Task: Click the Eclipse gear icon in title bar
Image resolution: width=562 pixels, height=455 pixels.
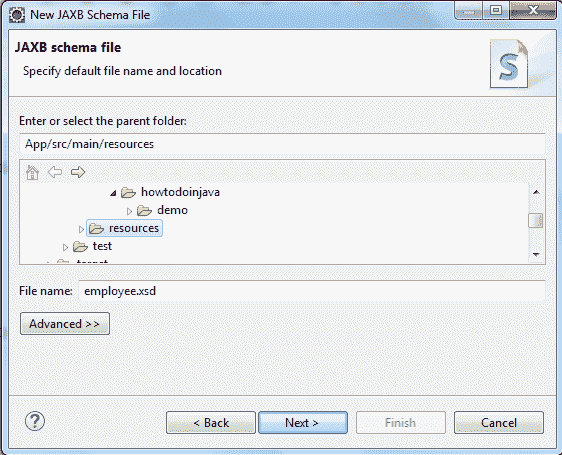Action: [17, 15]
